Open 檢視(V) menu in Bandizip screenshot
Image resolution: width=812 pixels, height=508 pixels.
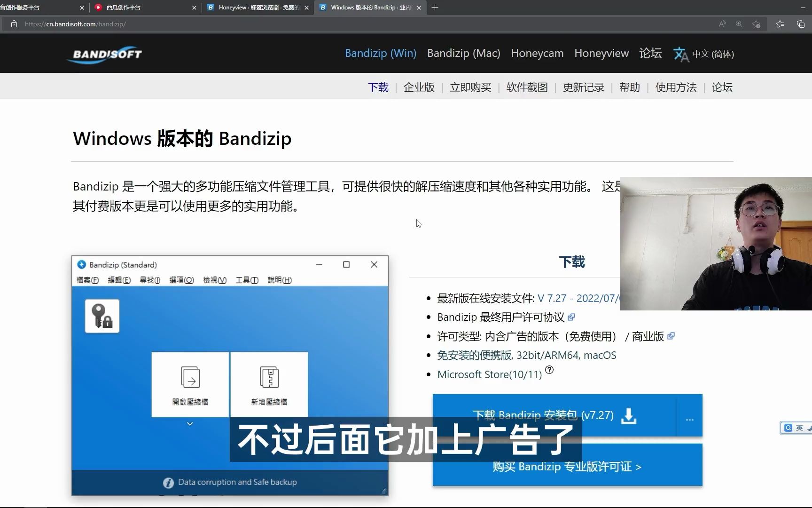pyautogui.click(x=215, y=280)
